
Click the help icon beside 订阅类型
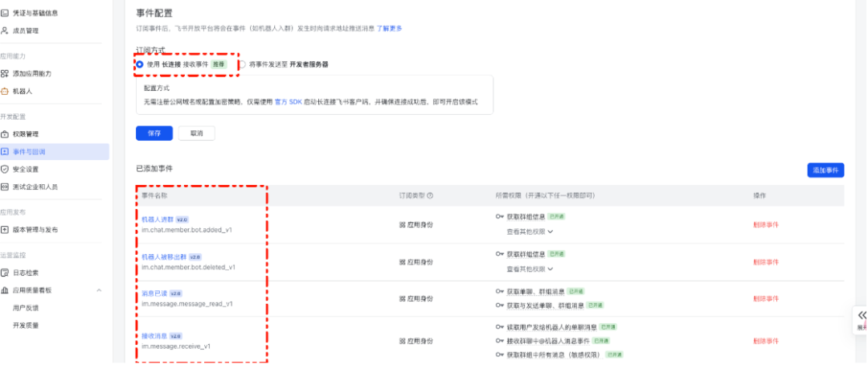pos(430,195)
